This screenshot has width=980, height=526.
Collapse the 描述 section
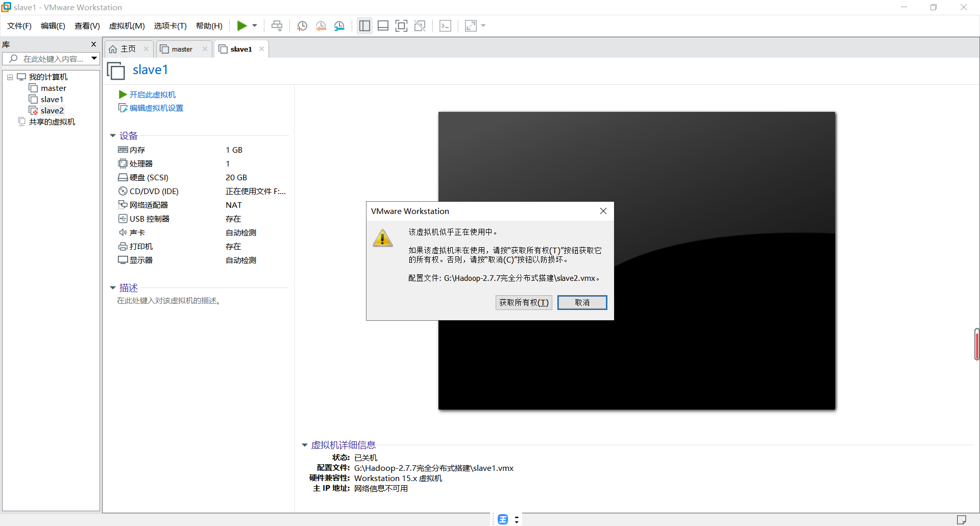[113, 288]
